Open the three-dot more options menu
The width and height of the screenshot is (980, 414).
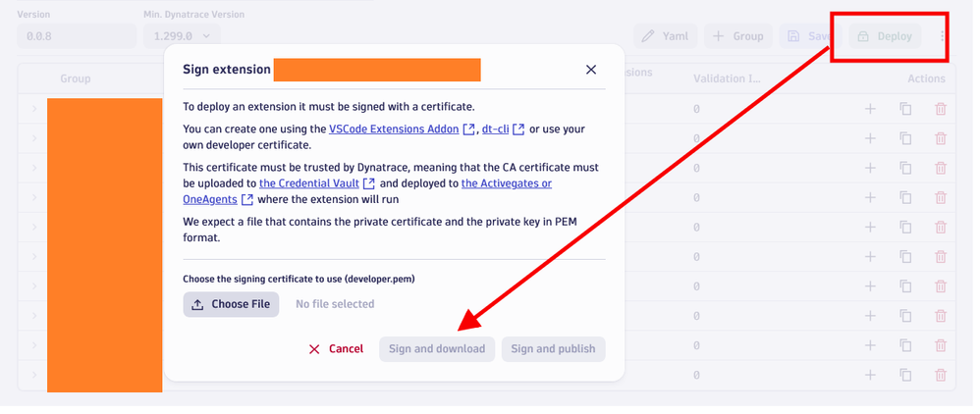tap(943, 36)
